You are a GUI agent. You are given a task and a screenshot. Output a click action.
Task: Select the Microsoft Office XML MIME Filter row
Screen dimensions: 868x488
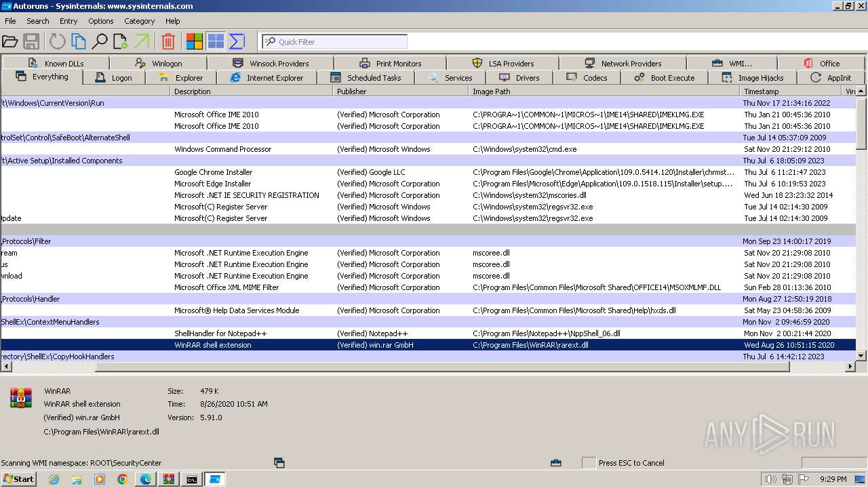click(428, 287)
